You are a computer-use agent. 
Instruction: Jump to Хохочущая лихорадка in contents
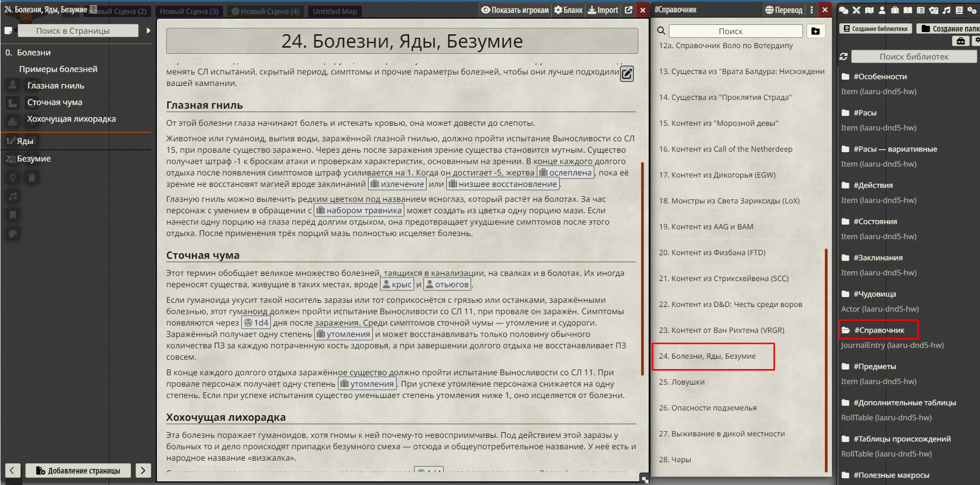click(x=71, y=119)
